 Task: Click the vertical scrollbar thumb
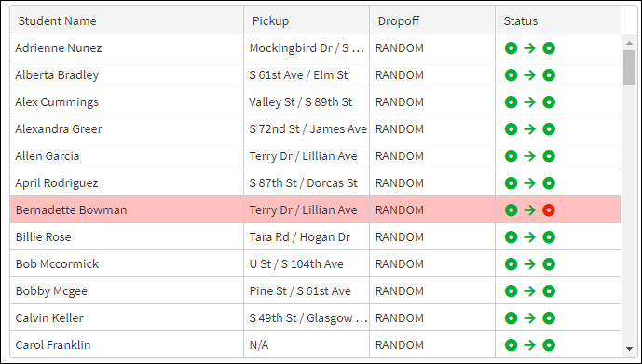[x=629, y=67]
